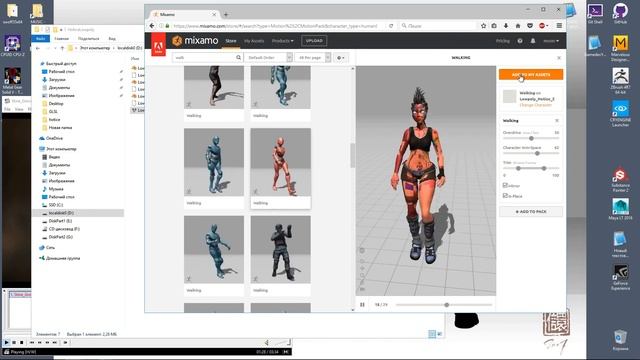Select the Файл tab in Explorer ribbon
This screenshot has height=360, width=640.
click(40, 38)
